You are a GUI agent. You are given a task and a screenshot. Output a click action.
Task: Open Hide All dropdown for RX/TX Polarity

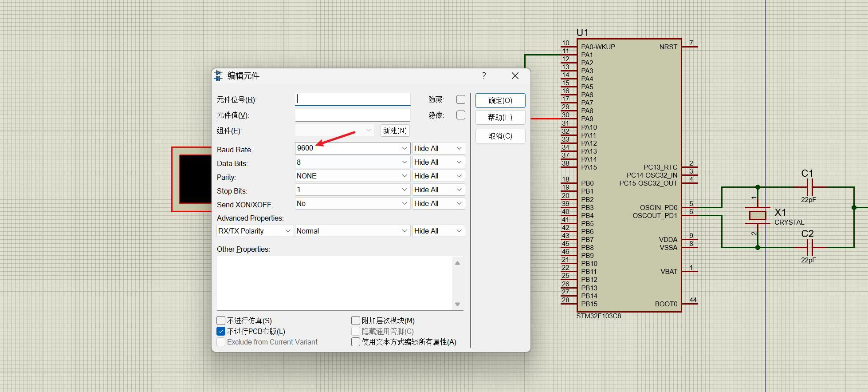coord(439,231)
